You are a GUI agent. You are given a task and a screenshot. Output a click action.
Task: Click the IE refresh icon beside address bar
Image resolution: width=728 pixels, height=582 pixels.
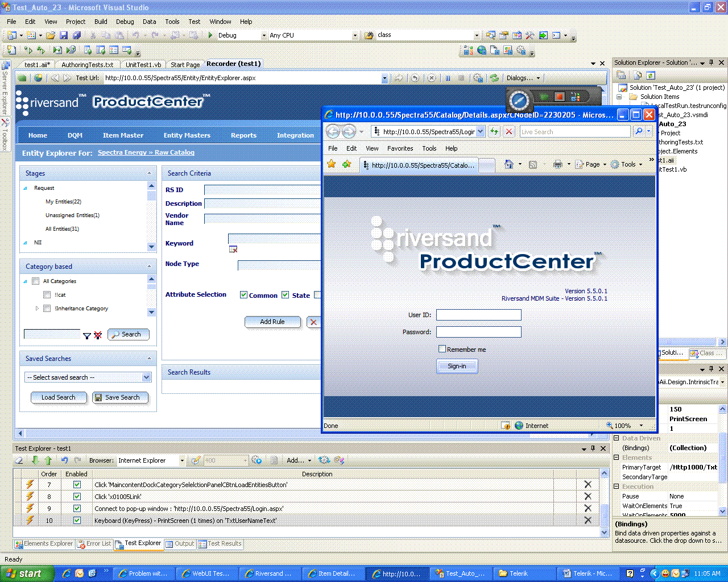click(x=494, y=131)
